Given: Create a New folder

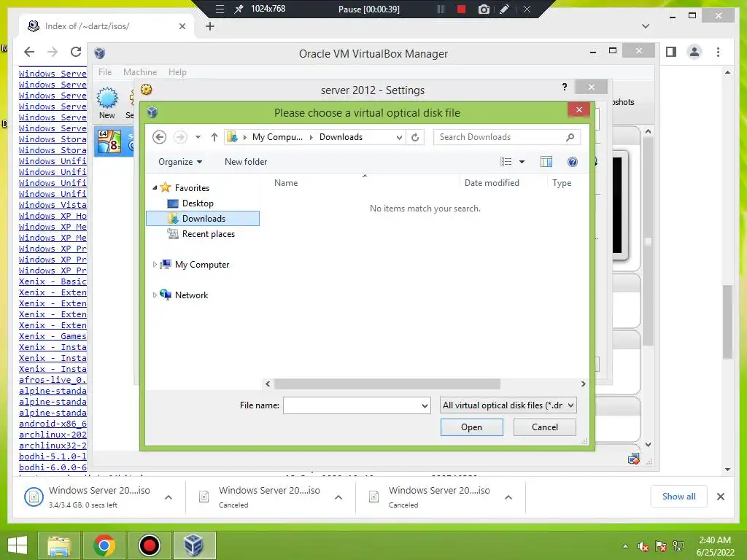Looking at the screenshot, I should 246,162.
